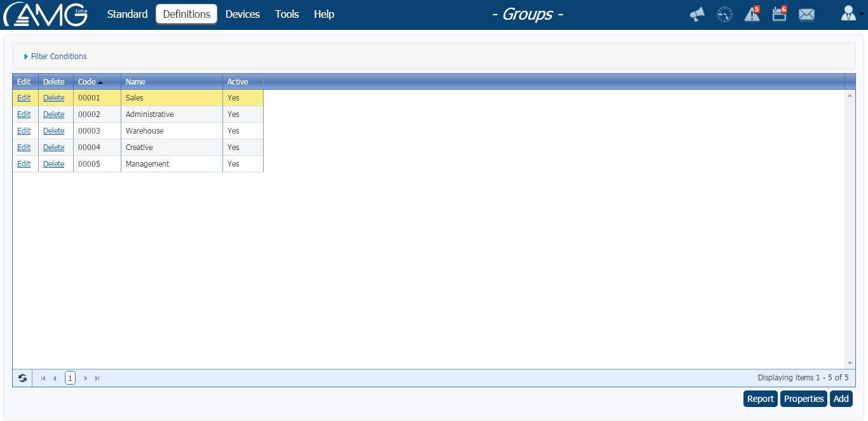Screen dimensions: 868x421
Task: Open the announcements megaphone icon
Action: pos(696,14)
